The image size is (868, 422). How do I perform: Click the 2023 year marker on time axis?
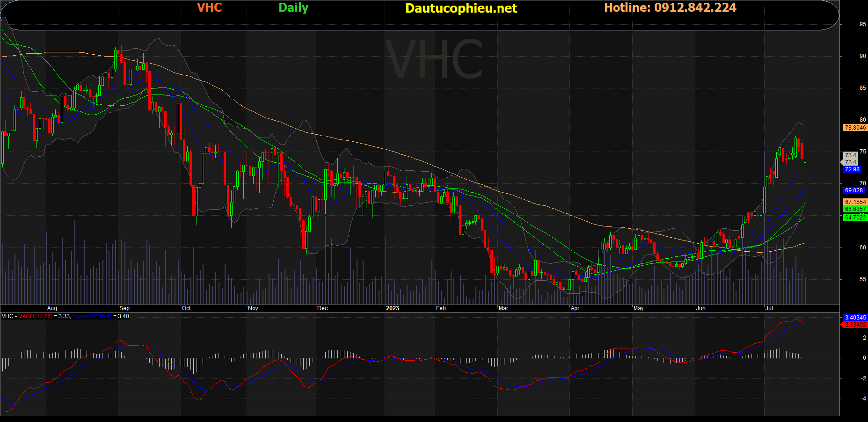392,308
